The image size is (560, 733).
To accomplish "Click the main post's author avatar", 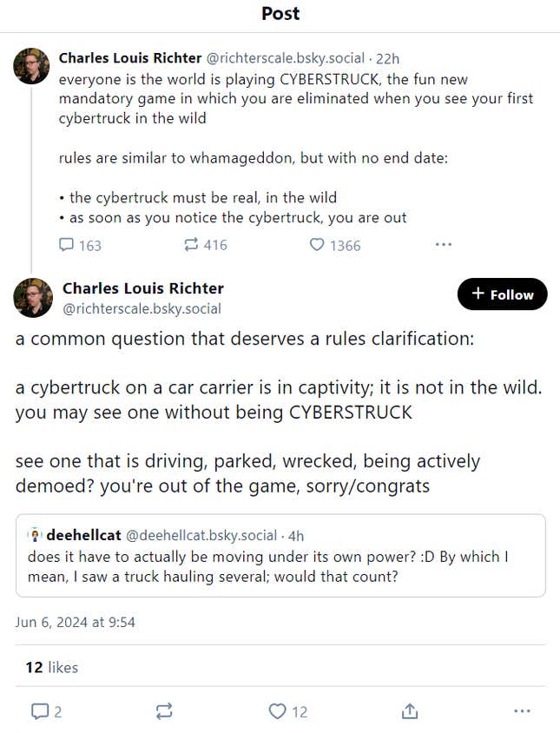I will pyautogui.click(x=33, y=297).
